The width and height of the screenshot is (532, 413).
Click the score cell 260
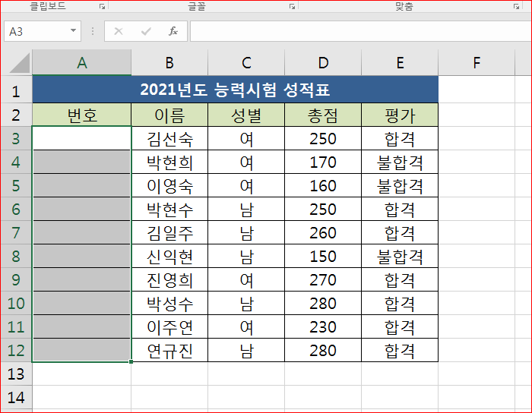tap(323, 232)
